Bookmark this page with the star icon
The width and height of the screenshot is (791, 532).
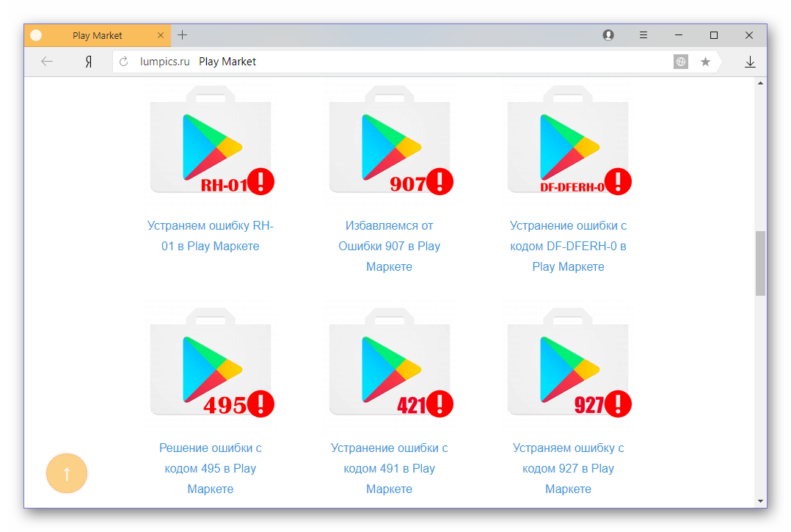(x=705, y=62)
